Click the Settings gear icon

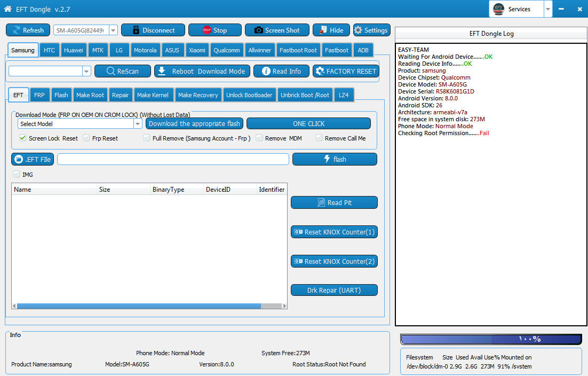click(x=358, y=30)
